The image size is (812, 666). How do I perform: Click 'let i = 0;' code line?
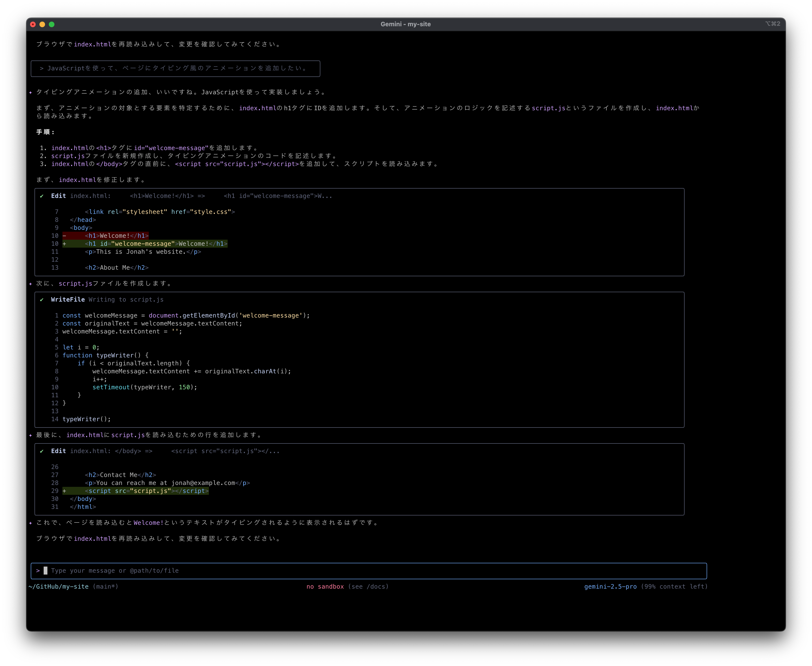pos(81,347)
